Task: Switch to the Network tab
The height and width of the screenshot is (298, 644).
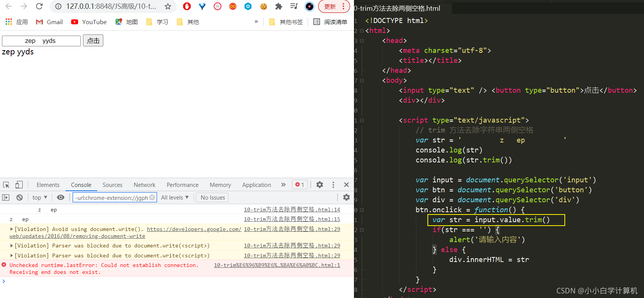Action: [145, 185]
